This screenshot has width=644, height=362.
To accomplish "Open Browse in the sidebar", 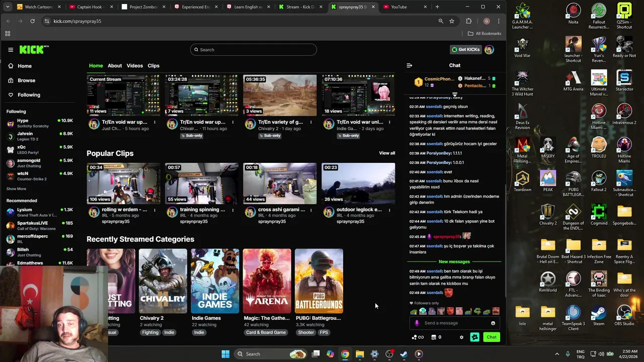I will [x=26, y=80].
